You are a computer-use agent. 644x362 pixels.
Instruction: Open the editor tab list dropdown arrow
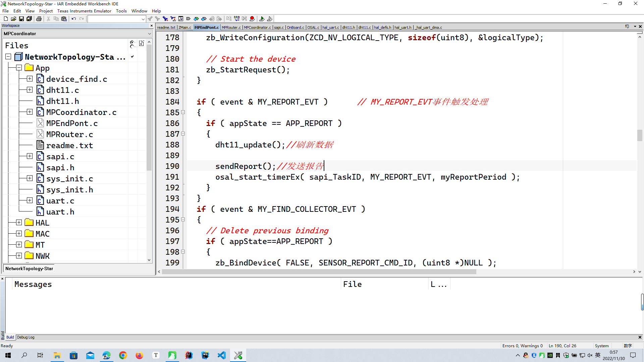[x=635, y=26]
